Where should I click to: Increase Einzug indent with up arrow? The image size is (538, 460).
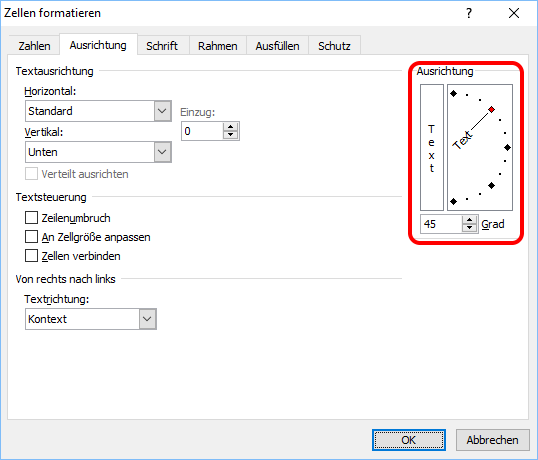pyautogui.click(x=231, y=127)
